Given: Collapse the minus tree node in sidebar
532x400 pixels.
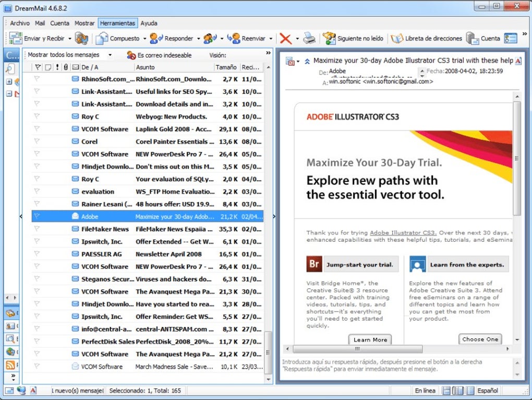Looking at the screenshot, I should point(9,93).
